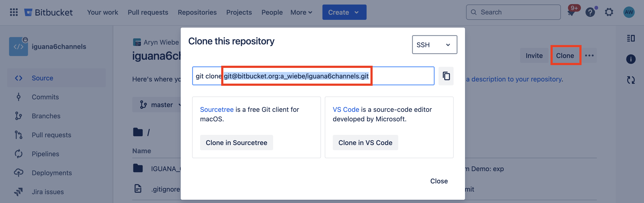This screenshot has width=644, height=203.
Task: Show repository details info icon
Action: [x=630, y=59]
